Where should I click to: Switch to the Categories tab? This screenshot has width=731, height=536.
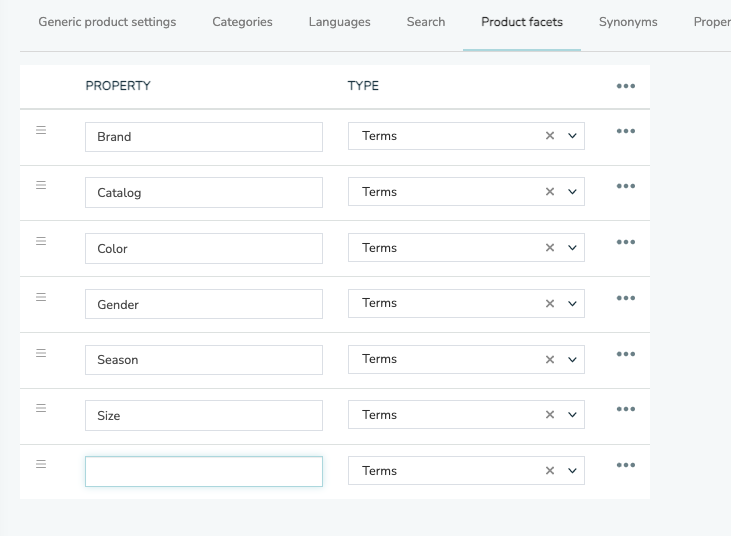tap(242, 22)
